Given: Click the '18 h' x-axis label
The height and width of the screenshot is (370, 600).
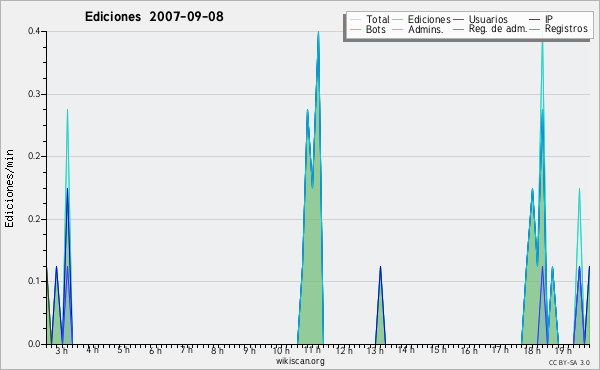Looking at the screenshot, I should pyautogui.click(x=532, y=350).
